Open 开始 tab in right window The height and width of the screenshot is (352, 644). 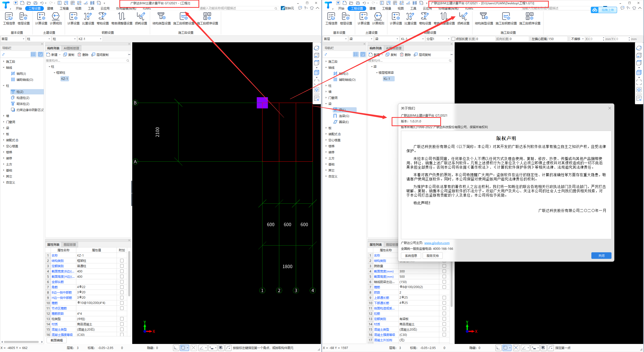pos(341,8)
